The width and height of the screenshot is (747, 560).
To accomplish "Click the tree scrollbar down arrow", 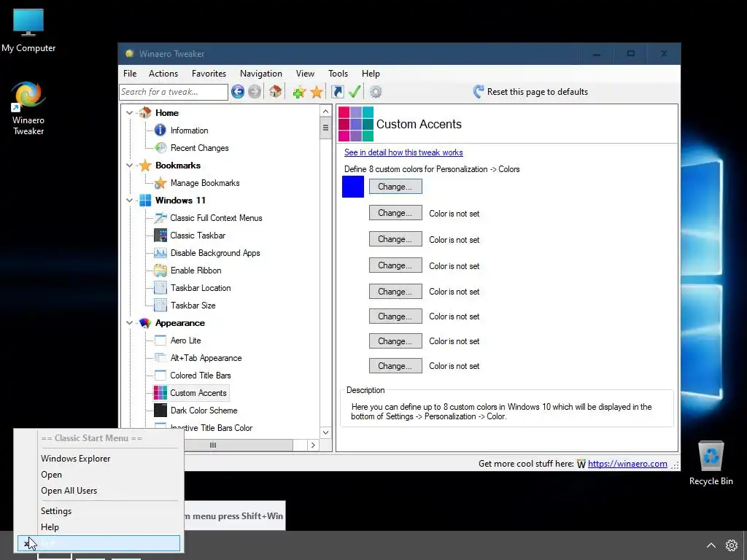I will coord(326,433).
